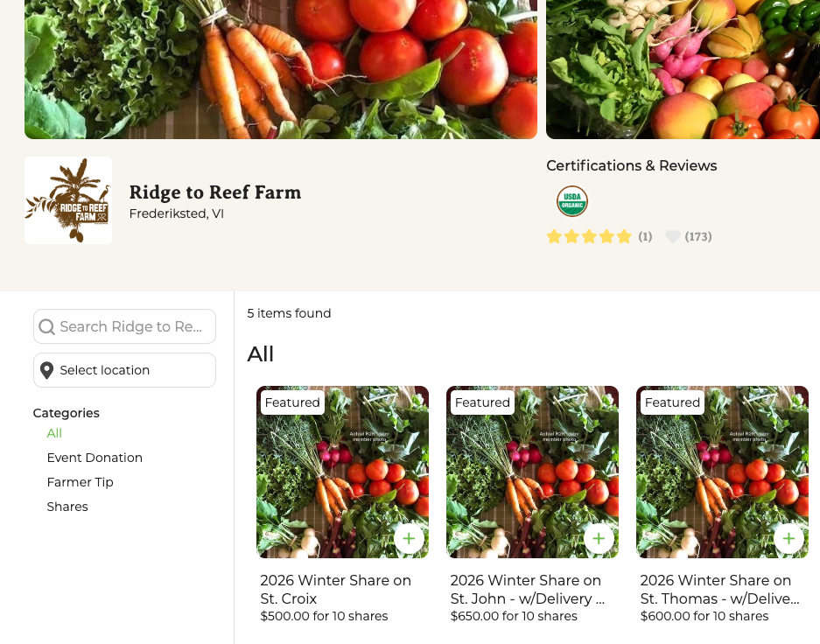Add St. John Winter Share with plus
The height and width of the screenshot is (644, 820).
point(599,538)
